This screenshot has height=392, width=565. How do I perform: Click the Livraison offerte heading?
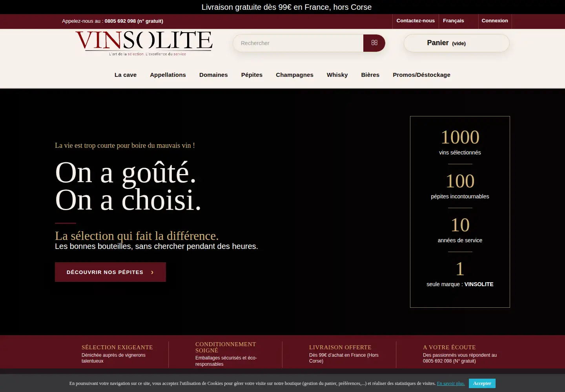coord(340,347)
